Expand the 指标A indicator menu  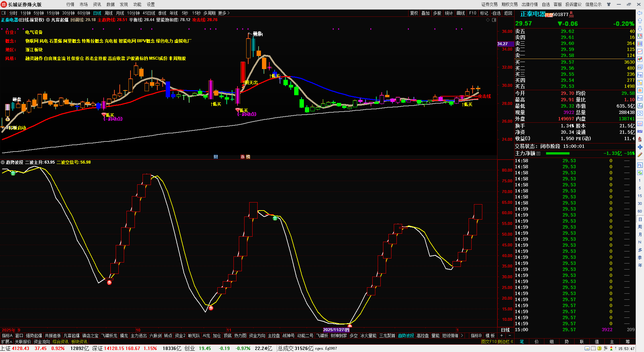(x=7, y=336)
